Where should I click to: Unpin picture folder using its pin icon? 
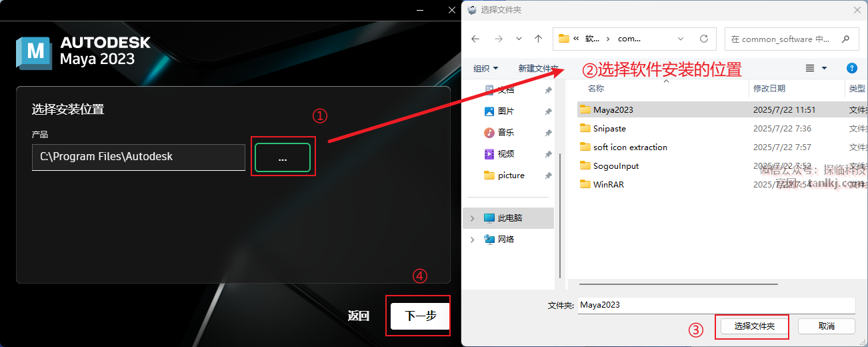[548, 176]
